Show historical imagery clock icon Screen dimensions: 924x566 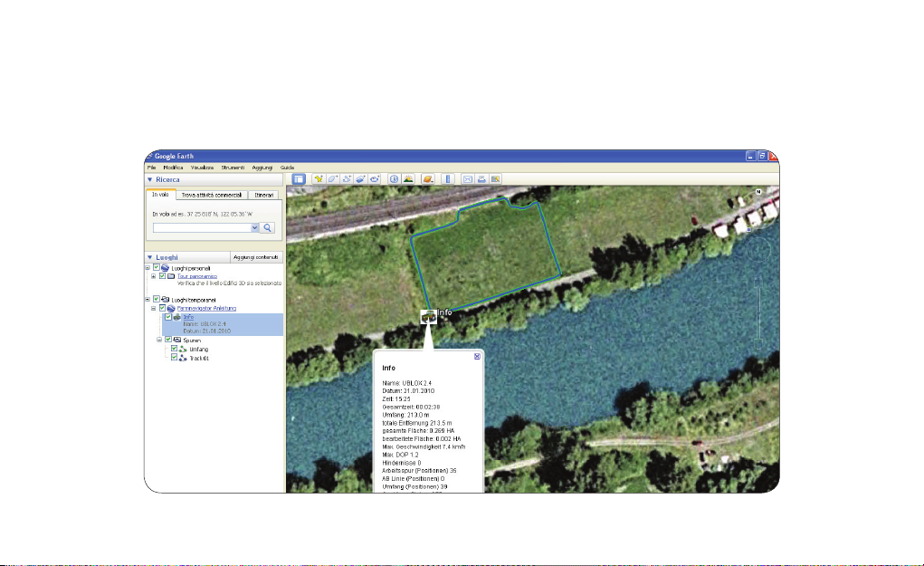point(394,178)
